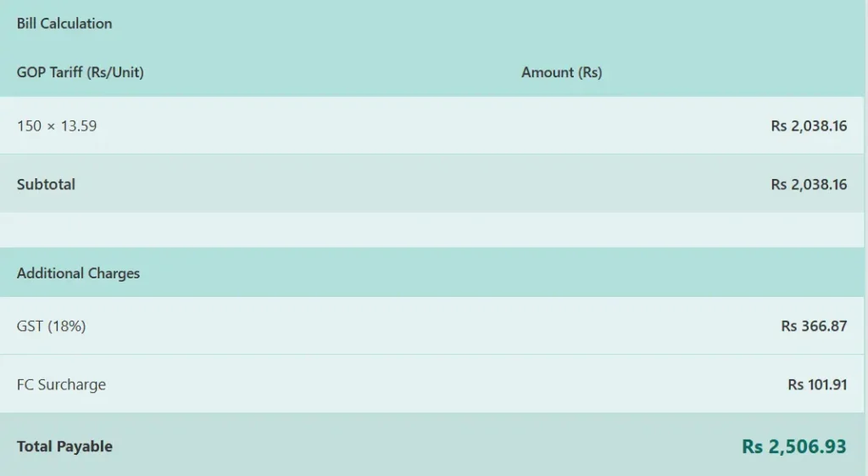
Task: Click the FC Surcharge label
Action: (61, 384)
